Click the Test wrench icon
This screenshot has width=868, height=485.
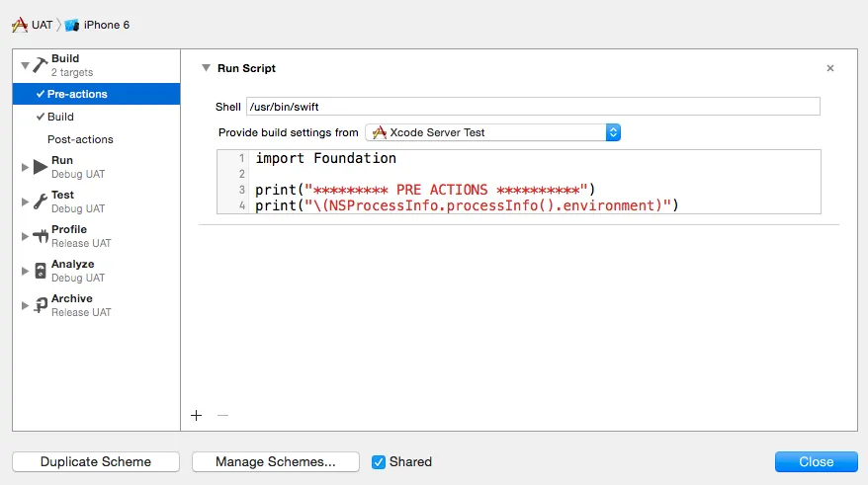(x=41, y=202)
